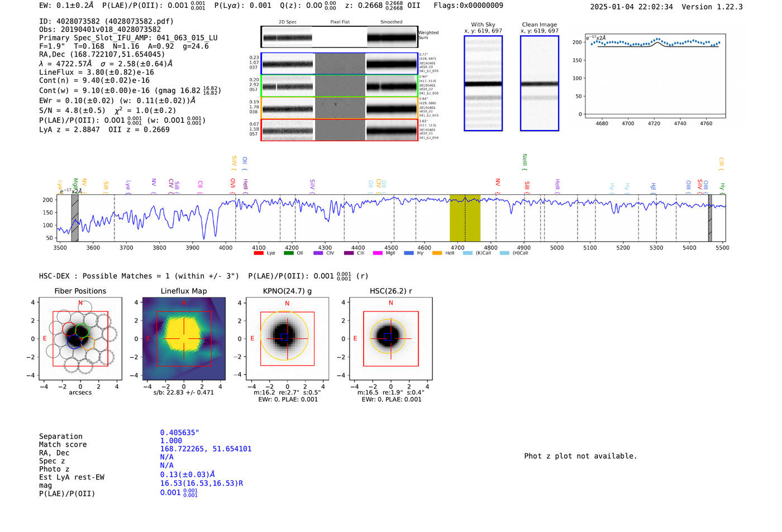Viewport: 782px width, 532px height.
Task: Click the hatched gray band near 3550Å
Action: click(x=75, y=218)
